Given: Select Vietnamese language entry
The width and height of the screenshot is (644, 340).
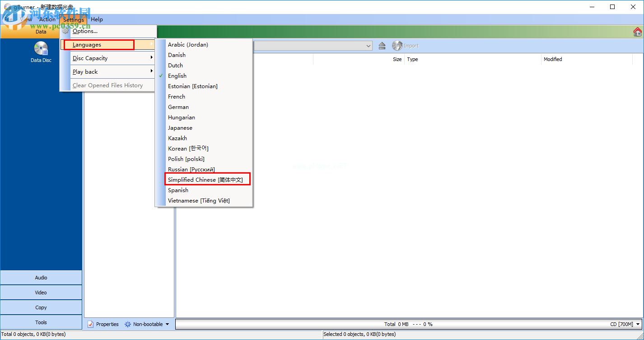Looking at the screenshot, I should point(204,201).
